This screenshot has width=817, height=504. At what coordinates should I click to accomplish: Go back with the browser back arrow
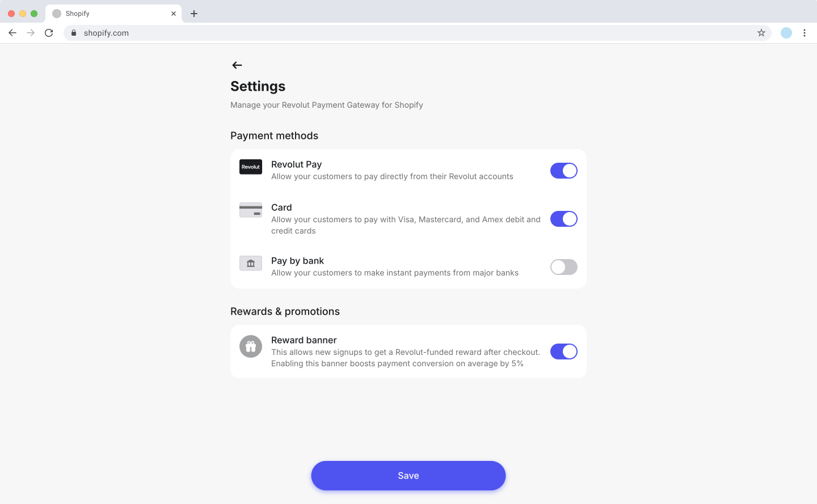click(x=12, y=33)
